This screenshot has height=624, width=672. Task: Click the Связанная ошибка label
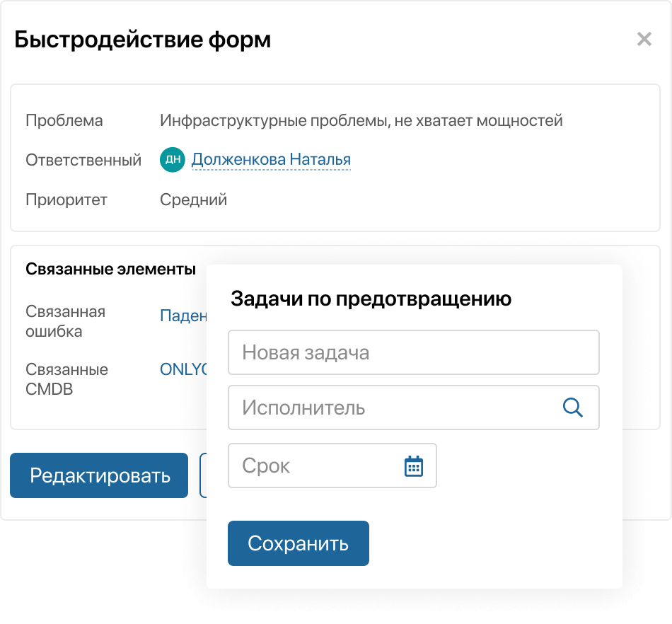point(66,321)
